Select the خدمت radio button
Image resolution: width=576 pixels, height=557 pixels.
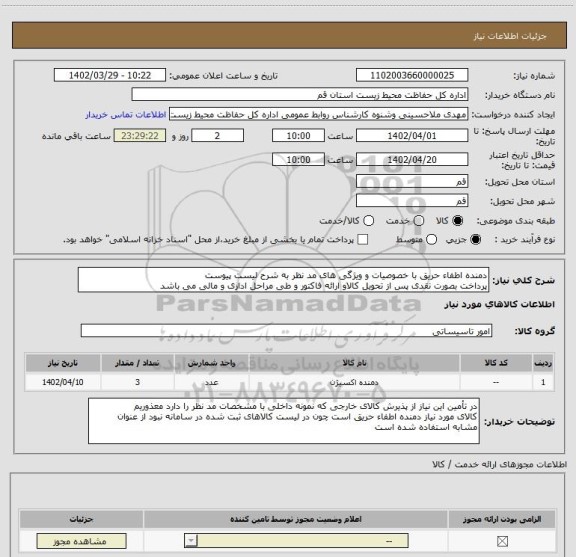click(x=419, y=220)
